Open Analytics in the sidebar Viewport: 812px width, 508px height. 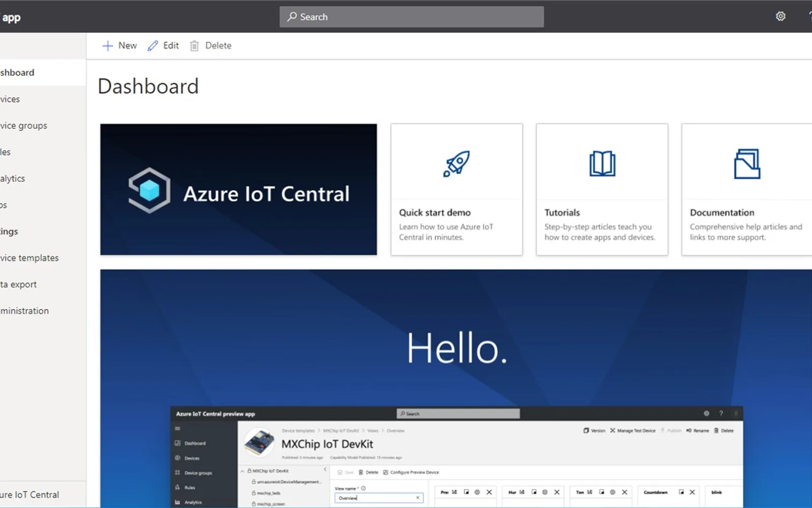point(43,178)
